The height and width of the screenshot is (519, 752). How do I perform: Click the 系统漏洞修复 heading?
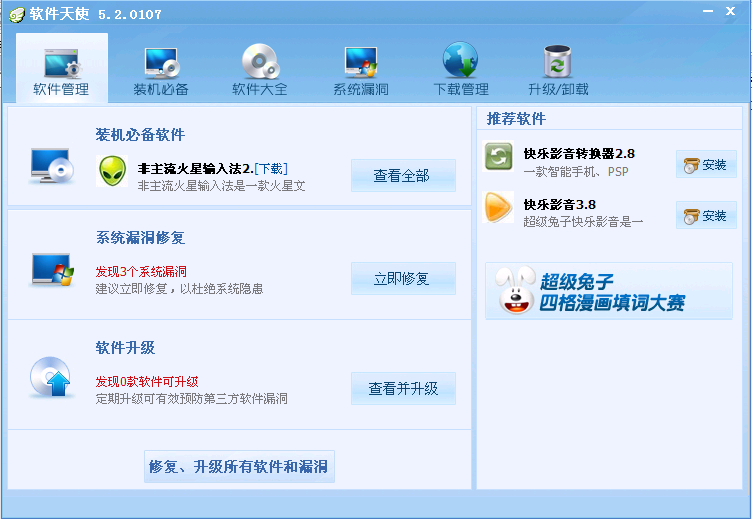coord(140,237)
